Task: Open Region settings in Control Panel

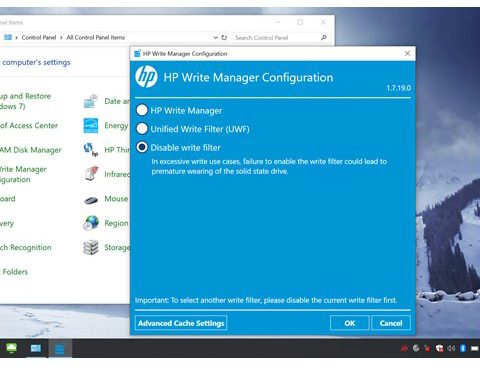Action: point(106,223)
